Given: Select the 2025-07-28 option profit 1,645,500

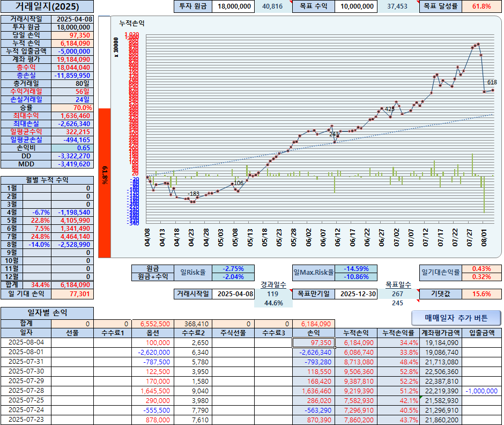Looking at the screenshot, I should tap(153, 391).
